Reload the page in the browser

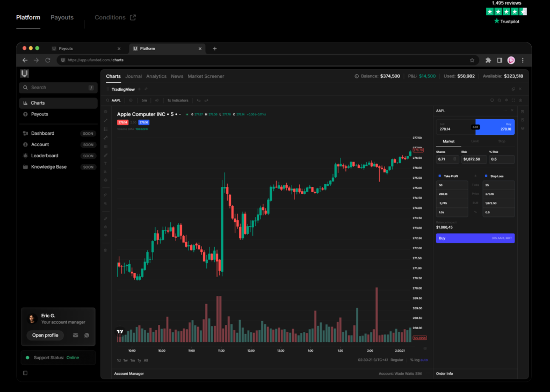[48, 60]
